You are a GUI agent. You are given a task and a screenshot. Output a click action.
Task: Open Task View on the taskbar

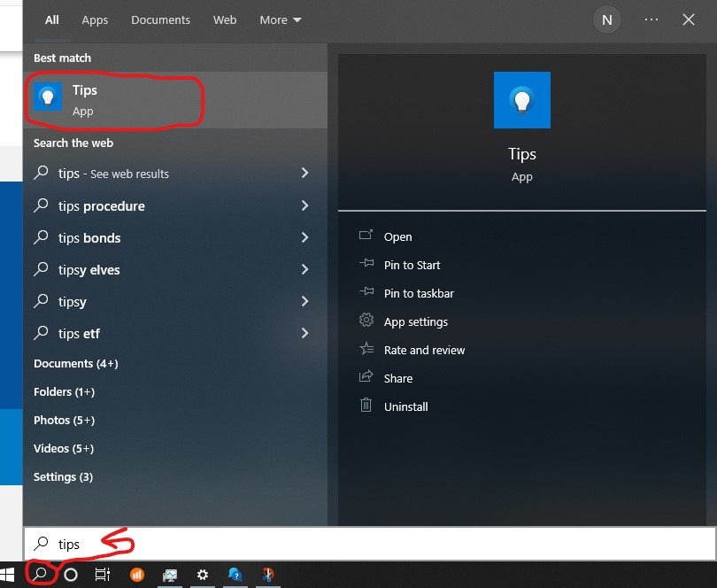pyautogui.click(x=103, y=574)
